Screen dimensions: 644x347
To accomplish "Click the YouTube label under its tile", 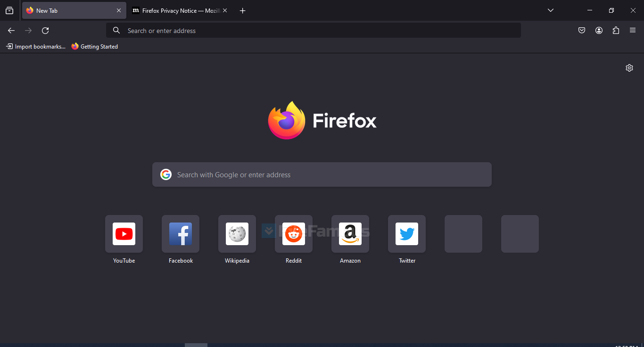I will 124,261.
